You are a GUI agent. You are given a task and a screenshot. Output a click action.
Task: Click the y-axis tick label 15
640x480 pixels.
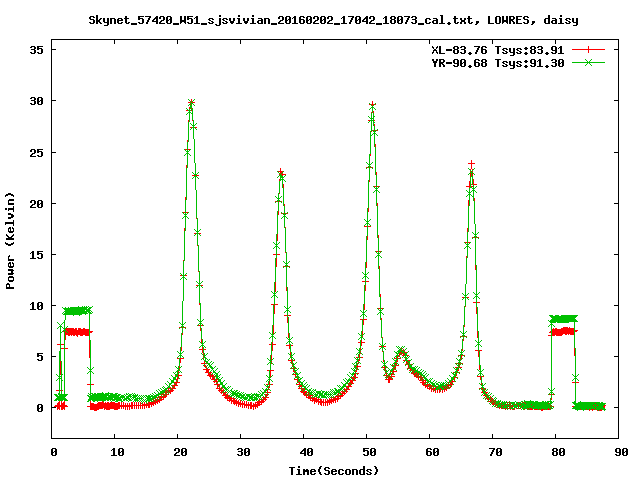coord(36,255)
